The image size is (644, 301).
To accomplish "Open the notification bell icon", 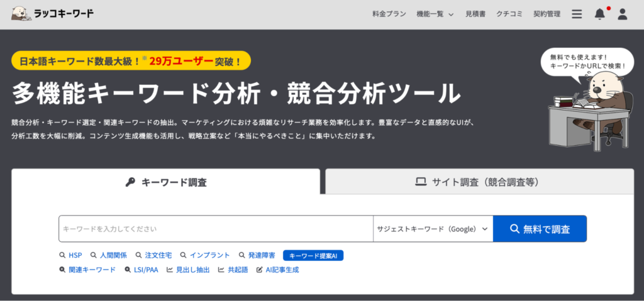I will (600, 14).
